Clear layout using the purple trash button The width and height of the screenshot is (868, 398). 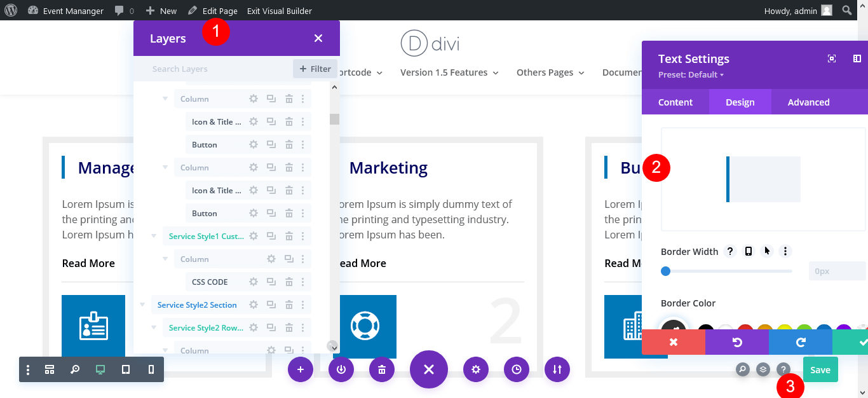click(x=382, y=369)
